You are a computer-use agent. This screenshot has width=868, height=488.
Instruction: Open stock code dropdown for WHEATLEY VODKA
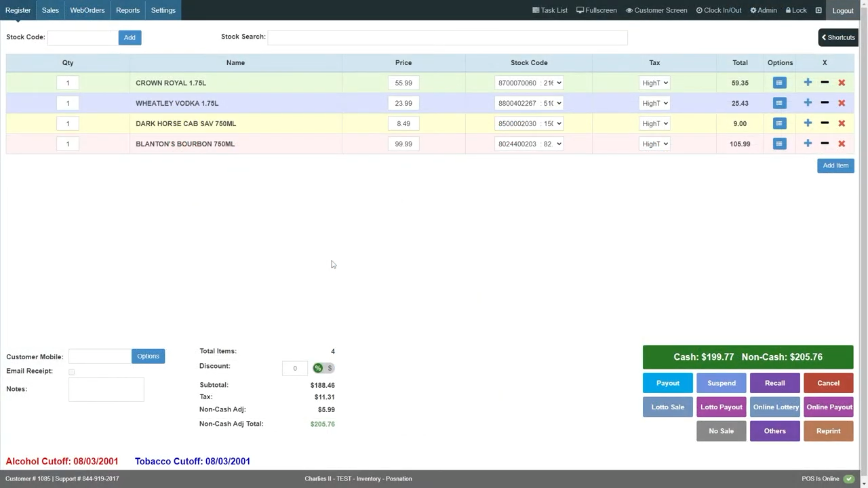(529, 103)
